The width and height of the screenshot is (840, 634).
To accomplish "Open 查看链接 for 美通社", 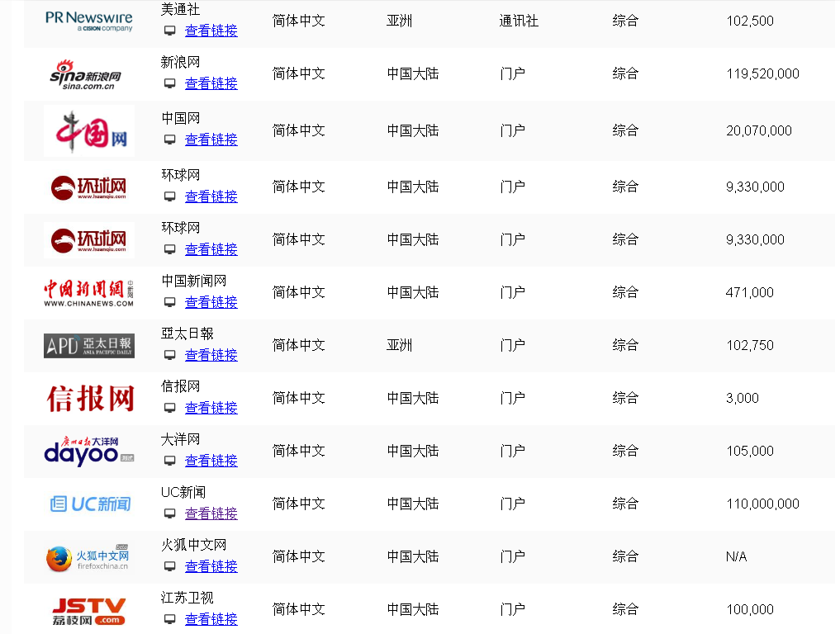I will point(211,31).
